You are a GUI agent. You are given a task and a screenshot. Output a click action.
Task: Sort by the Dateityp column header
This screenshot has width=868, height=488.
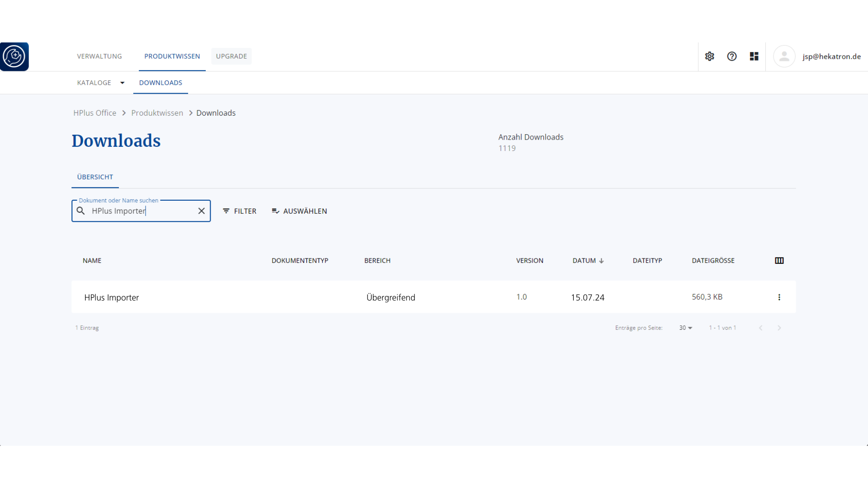click(x=647, y=261)
